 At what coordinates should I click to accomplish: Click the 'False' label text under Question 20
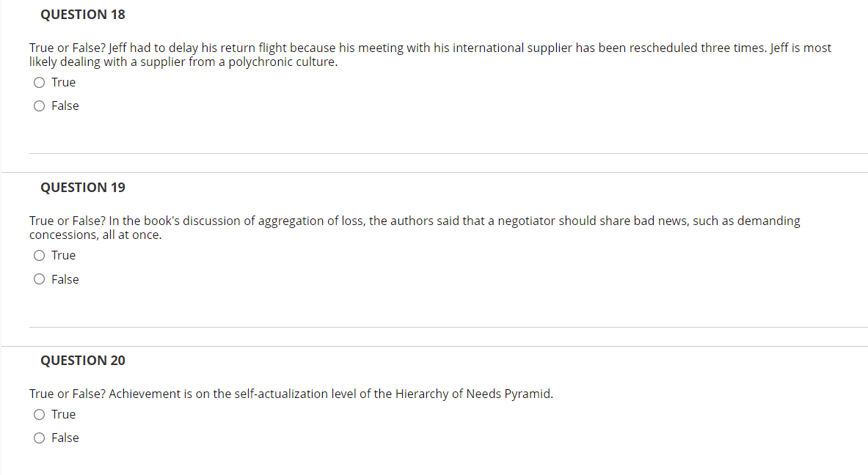[65, 438]
